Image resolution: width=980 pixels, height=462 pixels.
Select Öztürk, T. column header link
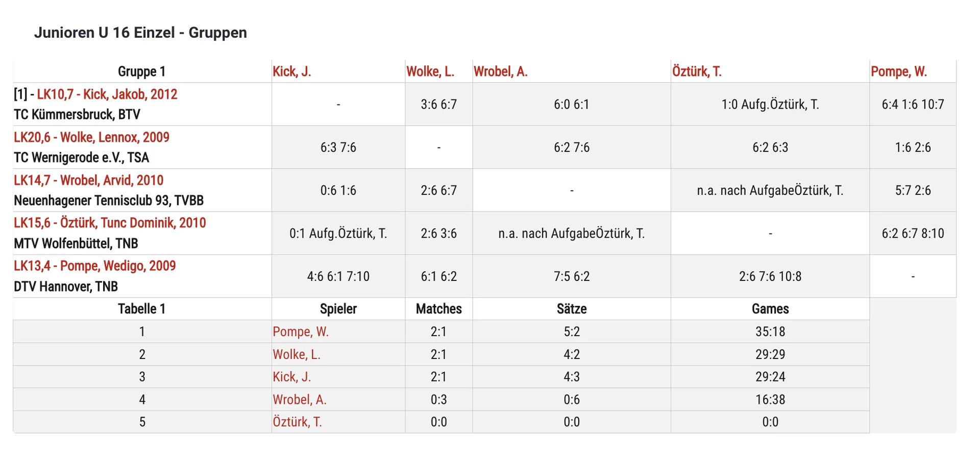[697, 71]
